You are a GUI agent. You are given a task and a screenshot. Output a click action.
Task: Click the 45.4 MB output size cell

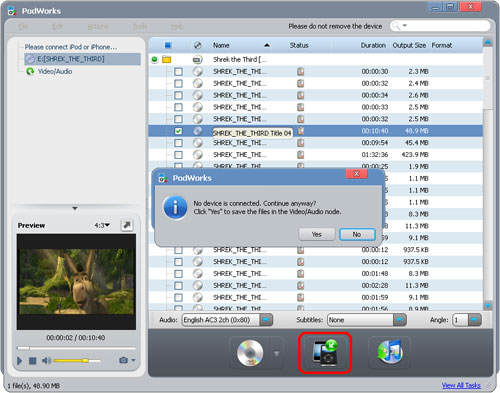[415, 143]
